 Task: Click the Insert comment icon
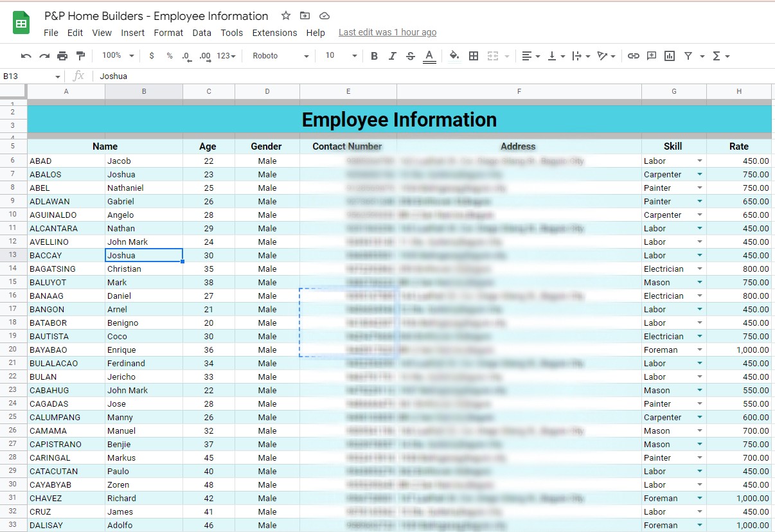pos(652,56)
